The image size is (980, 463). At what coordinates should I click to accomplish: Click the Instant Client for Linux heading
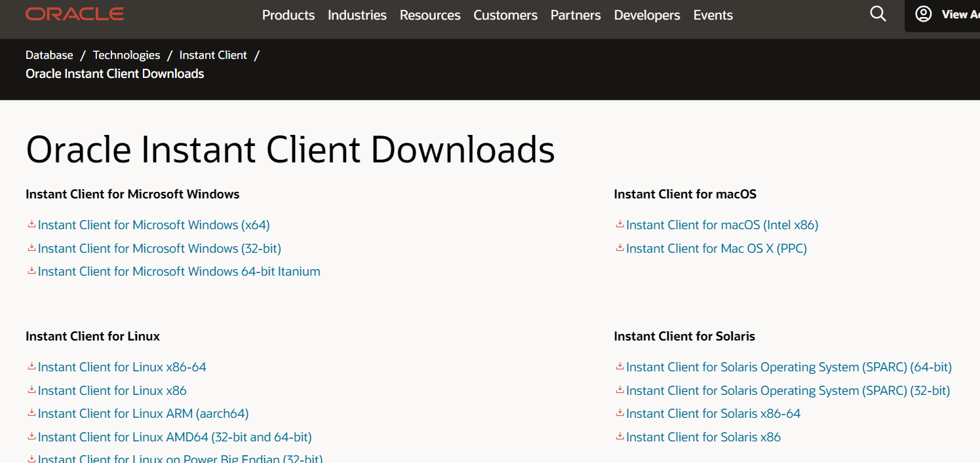pyautogui.click(x=92, y=336)
